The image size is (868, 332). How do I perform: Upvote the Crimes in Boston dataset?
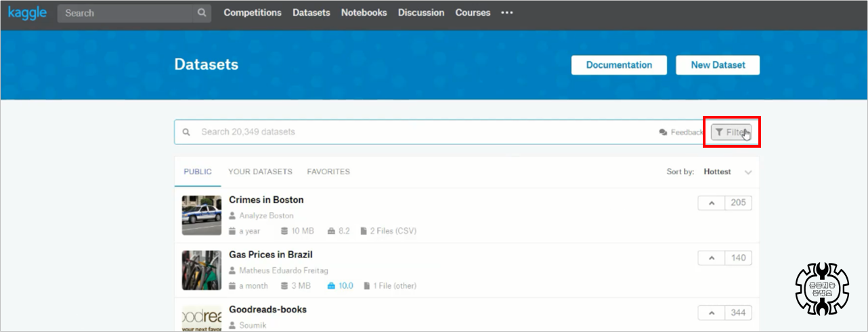coord(711,203)
